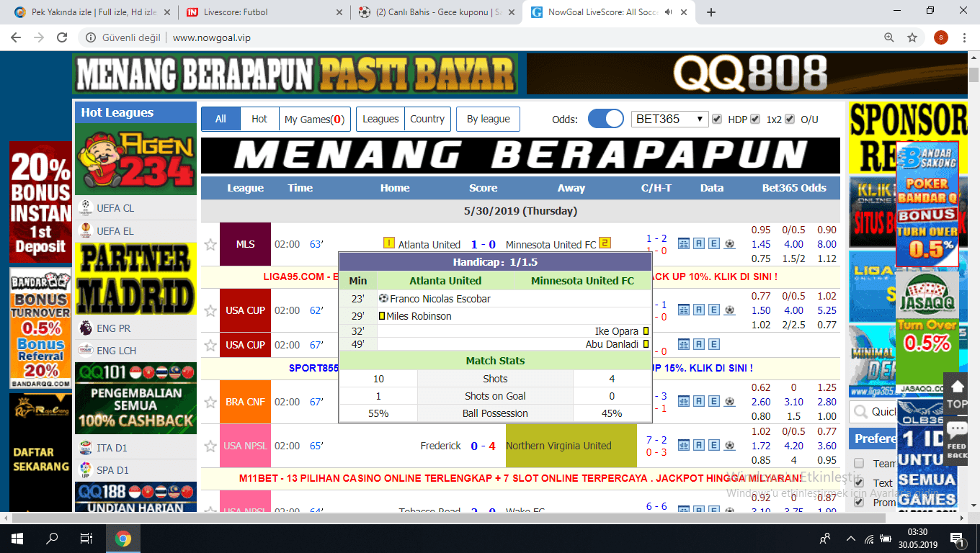This screenshot has width=980, height=553.
Task: Open the MLS match's leftmost data analysis icon
Action: (x=684, y=244)
